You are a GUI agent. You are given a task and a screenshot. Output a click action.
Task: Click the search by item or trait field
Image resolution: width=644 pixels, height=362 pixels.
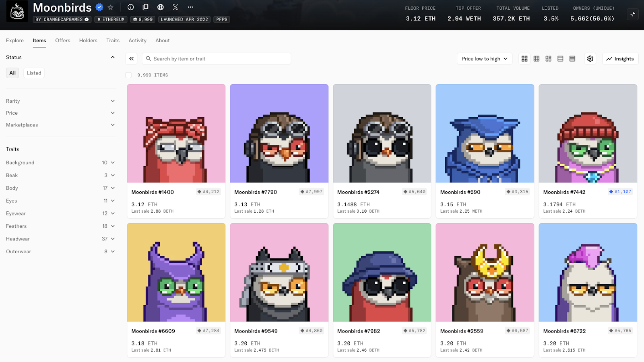[x=217, y=59]
